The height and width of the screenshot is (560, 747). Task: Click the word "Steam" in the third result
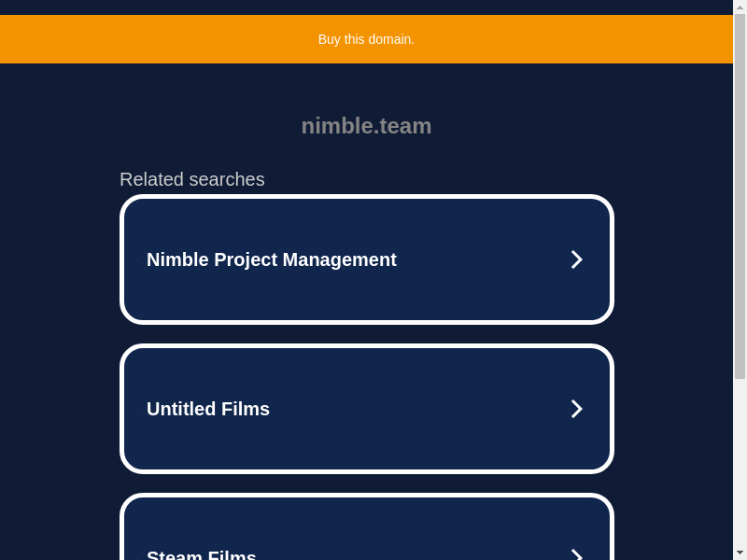pyautogui.click(x=174, y=556)
